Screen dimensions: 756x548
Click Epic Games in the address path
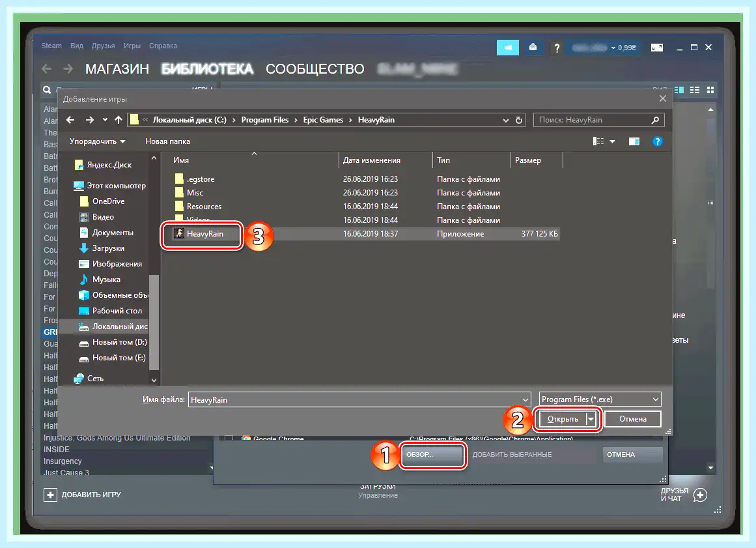[x=323, y=120]
